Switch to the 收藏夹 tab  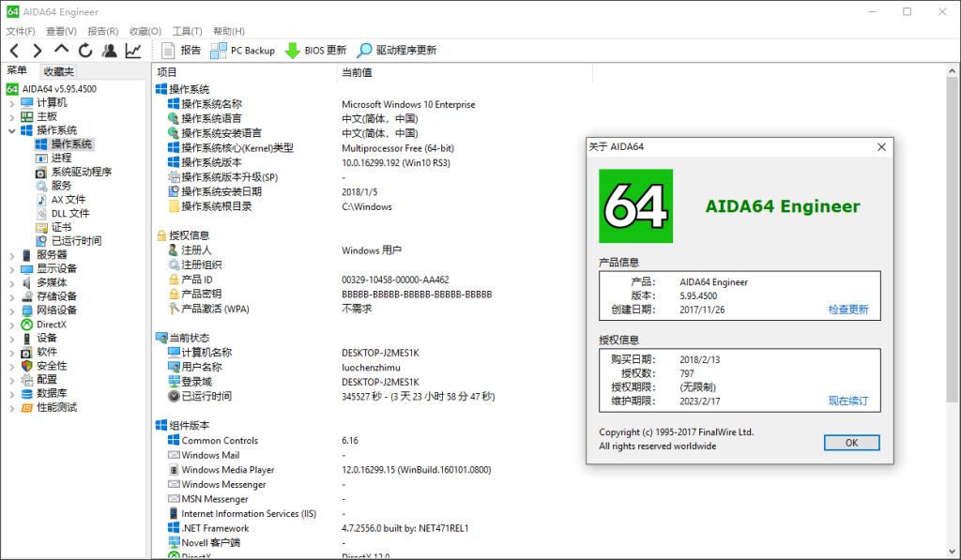[59, 71]
